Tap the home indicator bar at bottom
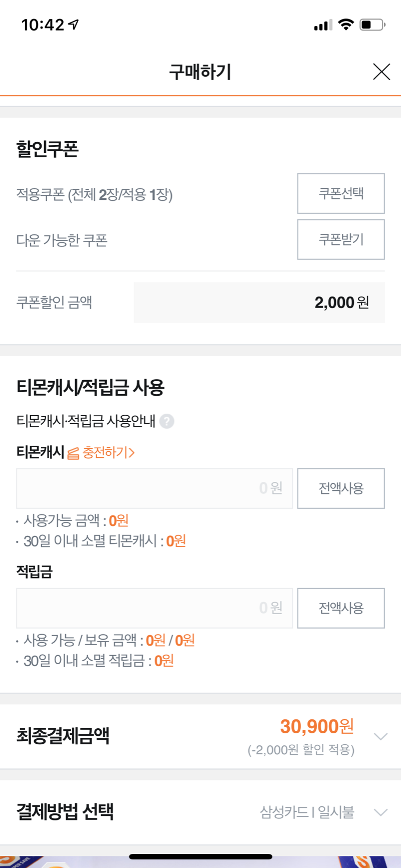Screen dimensions: 401x868 [x=200, y=856]
